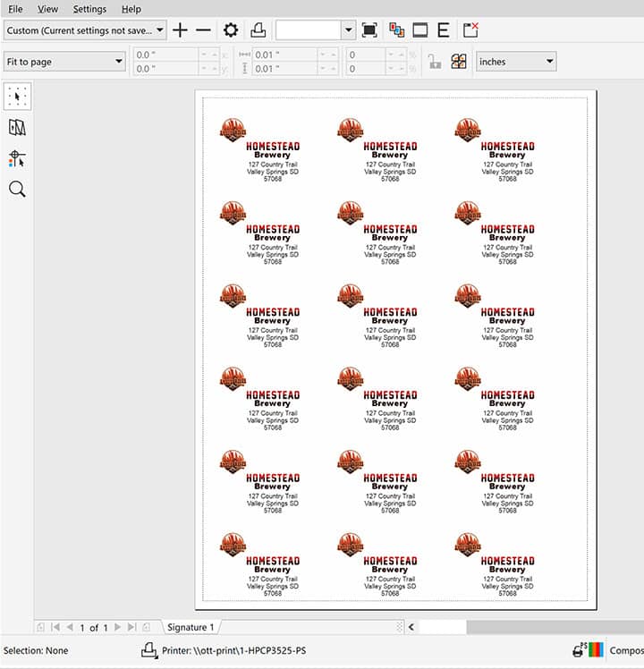Click the top-left Homestead Brewery label
Screen dimensions: 644x669
(x=260, y=150)
